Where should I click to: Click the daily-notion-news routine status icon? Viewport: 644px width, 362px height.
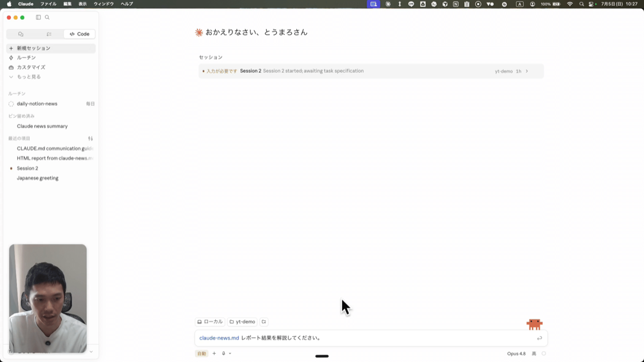point(11,104)
